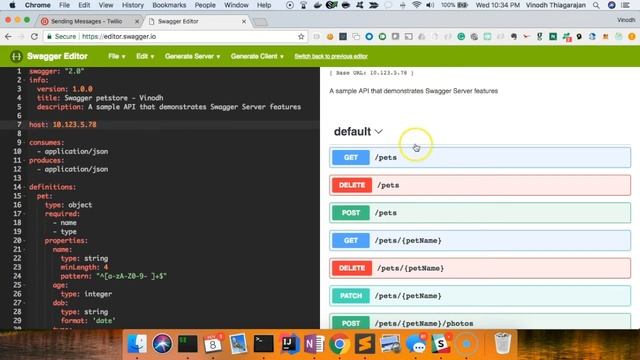640x360 pixels.
Task: Open the volume control in menu bar
Action: click(x=430, y=5)
